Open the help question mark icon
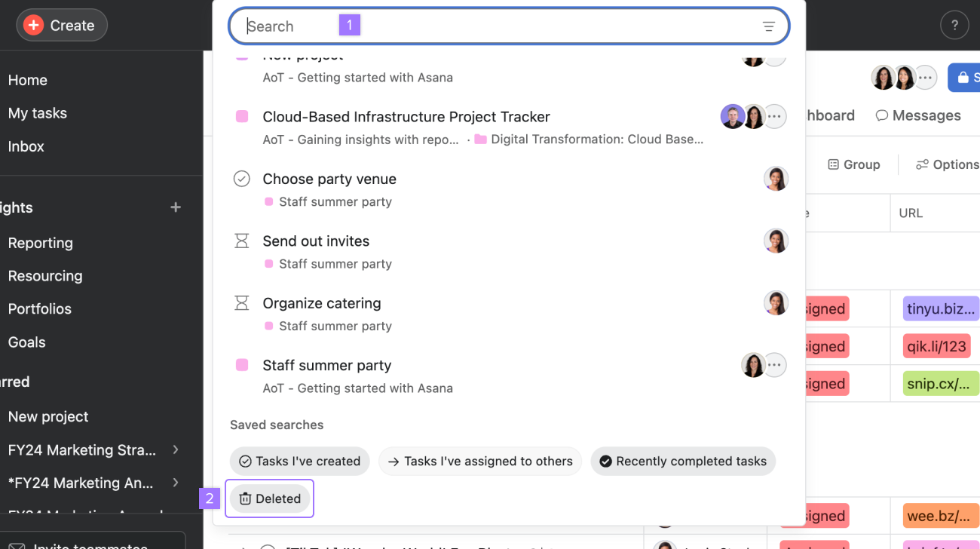Viewport: 980px width, 549px height. pos(954,26)
